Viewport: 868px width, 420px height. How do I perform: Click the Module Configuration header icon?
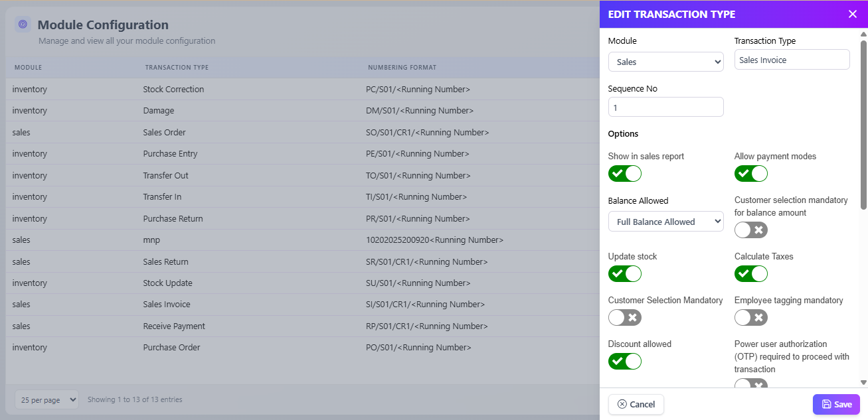click(23, 25)
